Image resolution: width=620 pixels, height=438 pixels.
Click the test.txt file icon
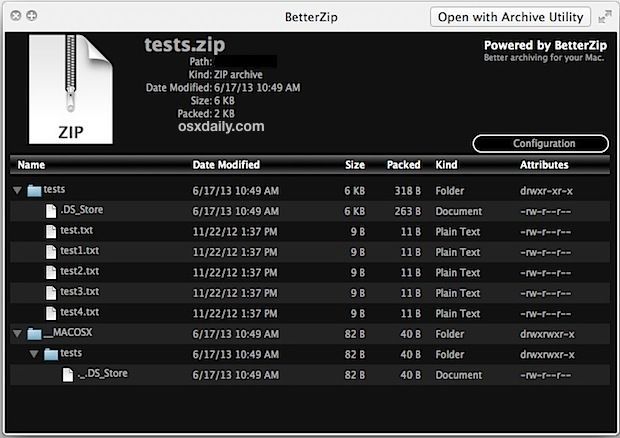pyautogui.click(x=51, y=232)
